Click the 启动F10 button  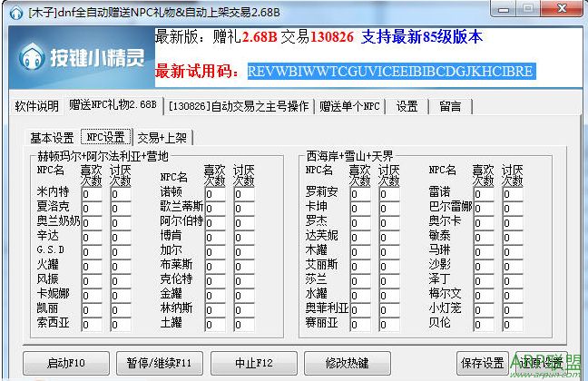pos(66,363)
